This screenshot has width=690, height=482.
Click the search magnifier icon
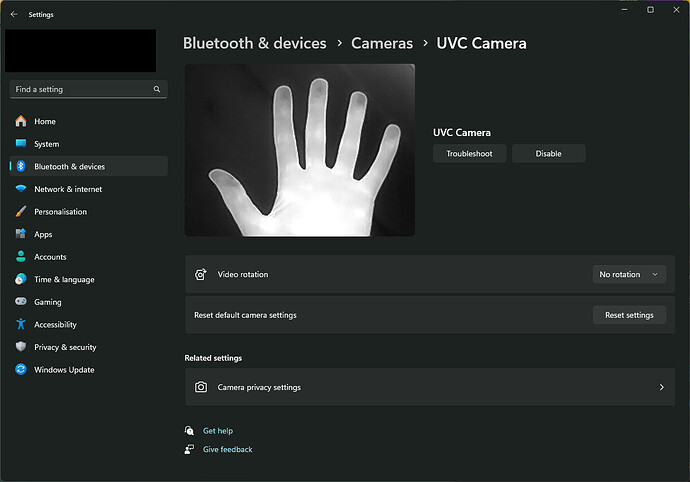pos(157,89)
